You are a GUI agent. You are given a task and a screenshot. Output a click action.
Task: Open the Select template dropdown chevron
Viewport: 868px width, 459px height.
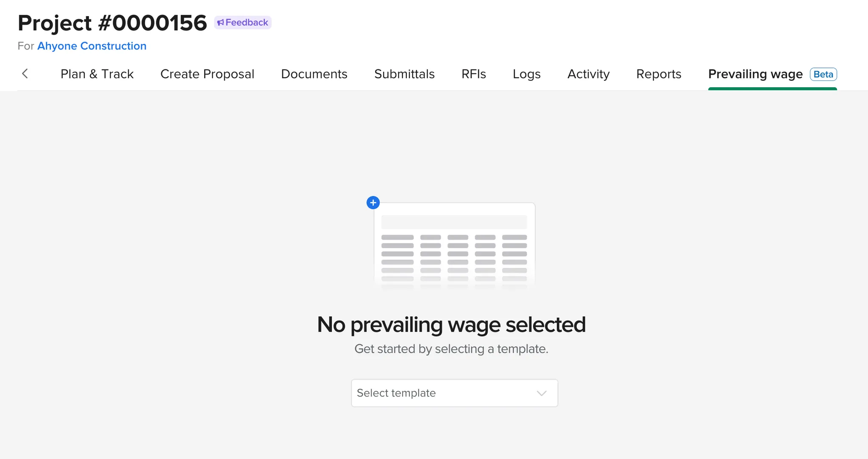click(541, 393)
